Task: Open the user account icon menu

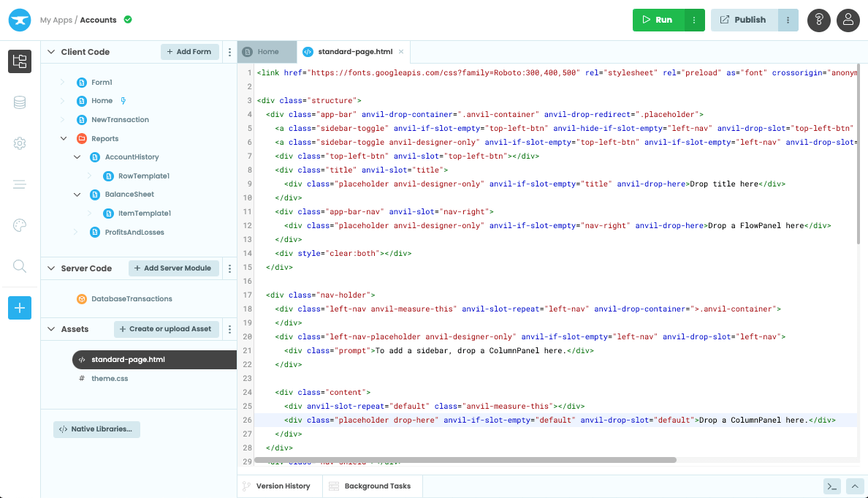Action: pyautogui.click(x=848, y=20)
